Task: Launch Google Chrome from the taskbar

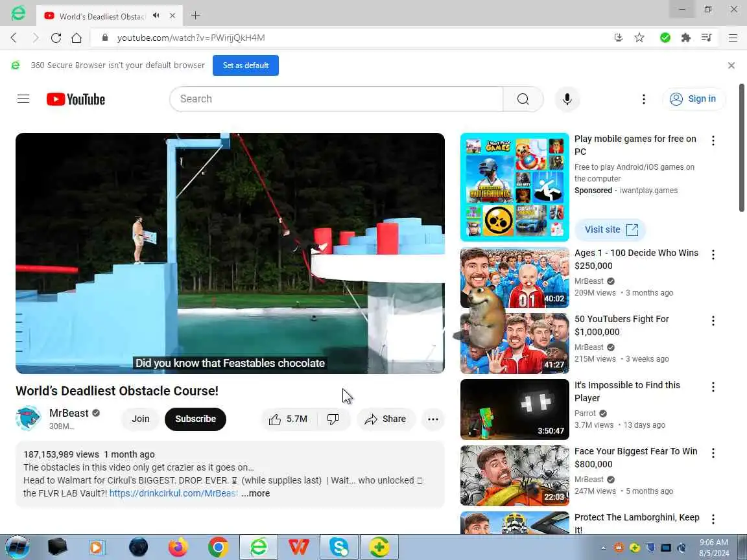Action: click(x=218, y=547)
